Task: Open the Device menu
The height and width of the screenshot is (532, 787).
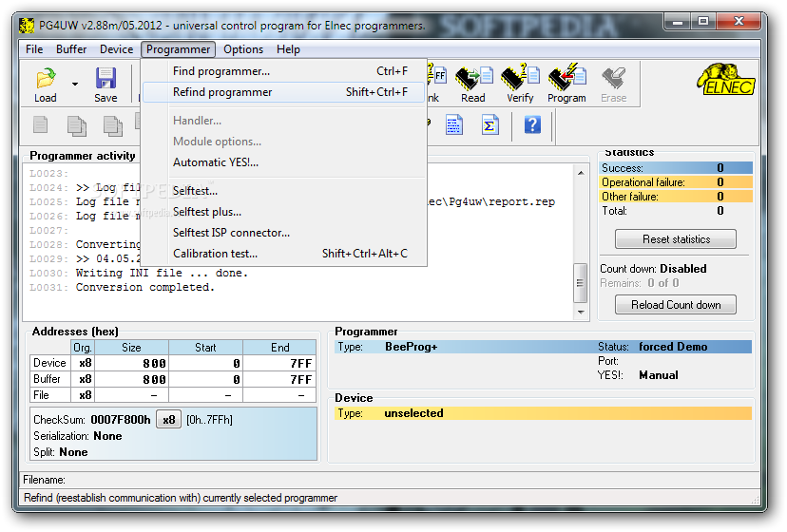Action: tap(117, 49)
